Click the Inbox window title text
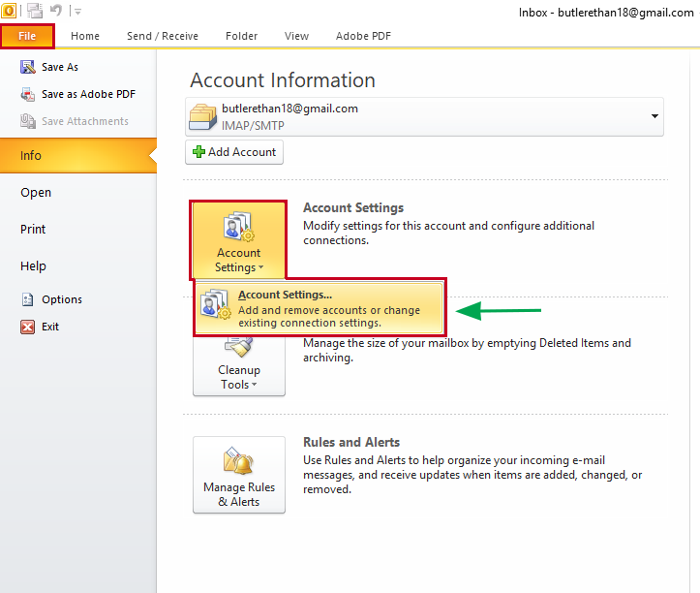Viewport: 700px width, 593px height. (x=606, y=13)
